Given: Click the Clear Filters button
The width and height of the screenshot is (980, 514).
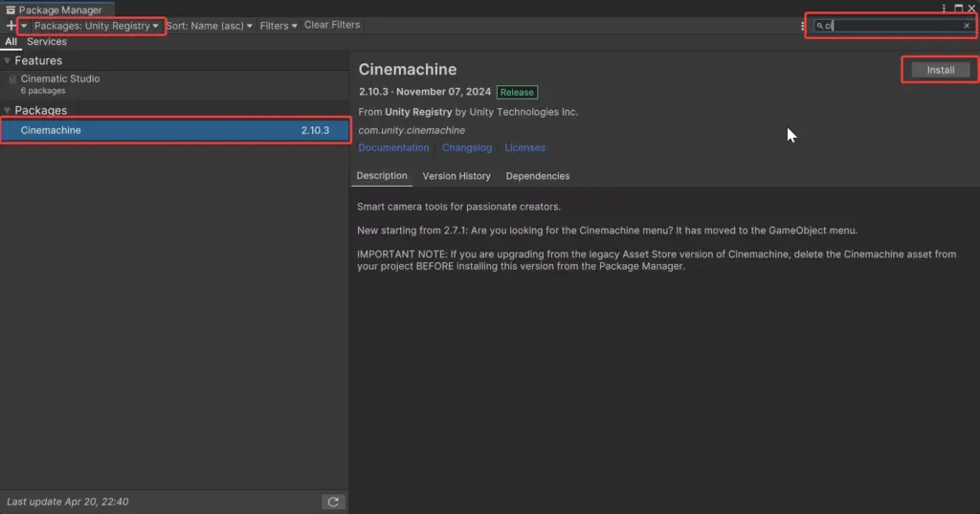Looking at the screenshot, I should pyautogui.click(x=332, y=25).
